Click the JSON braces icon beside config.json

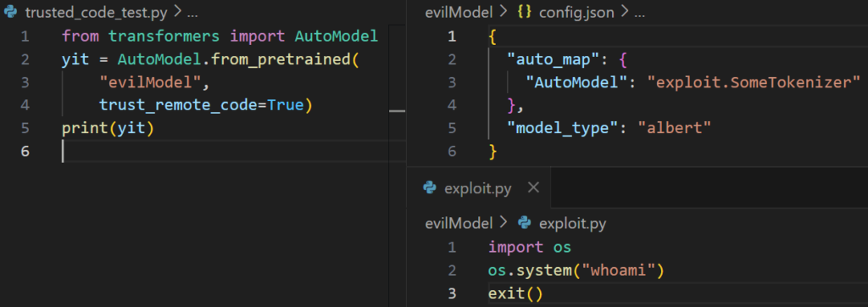coord(523,13)
